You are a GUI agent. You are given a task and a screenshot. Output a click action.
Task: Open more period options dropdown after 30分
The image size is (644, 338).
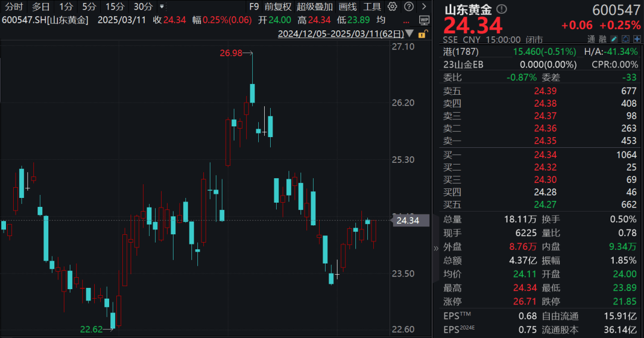162,7
